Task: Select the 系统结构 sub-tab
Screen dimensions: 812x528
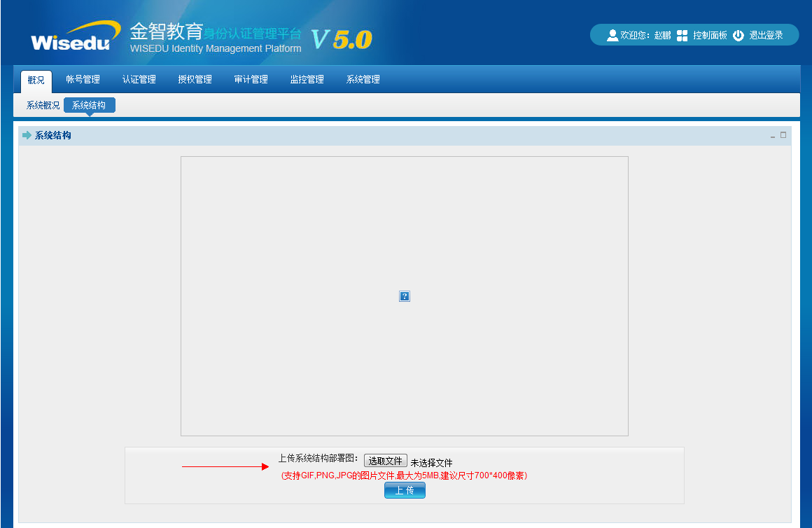Action: click(x=89, y=106)
